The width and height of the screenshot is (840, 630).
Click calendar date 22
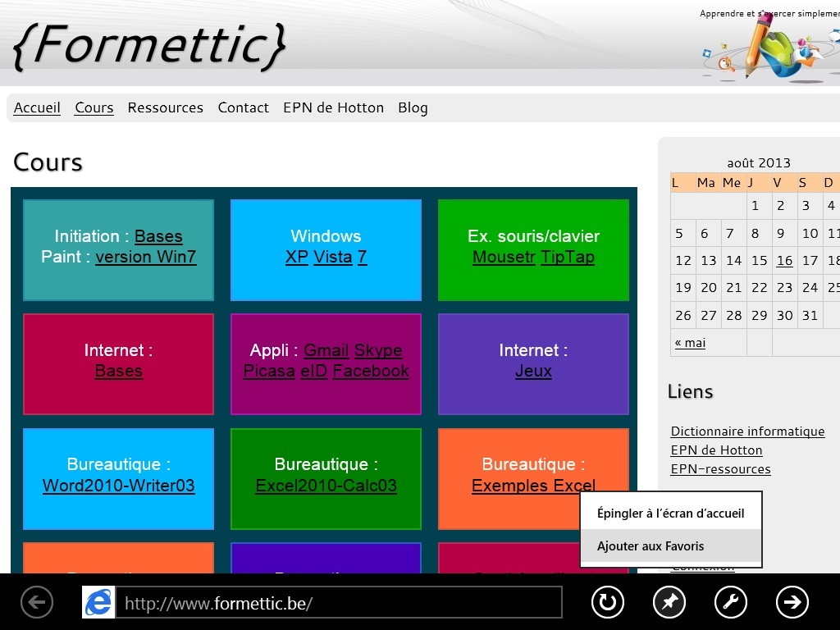click(x=759, y=288)
